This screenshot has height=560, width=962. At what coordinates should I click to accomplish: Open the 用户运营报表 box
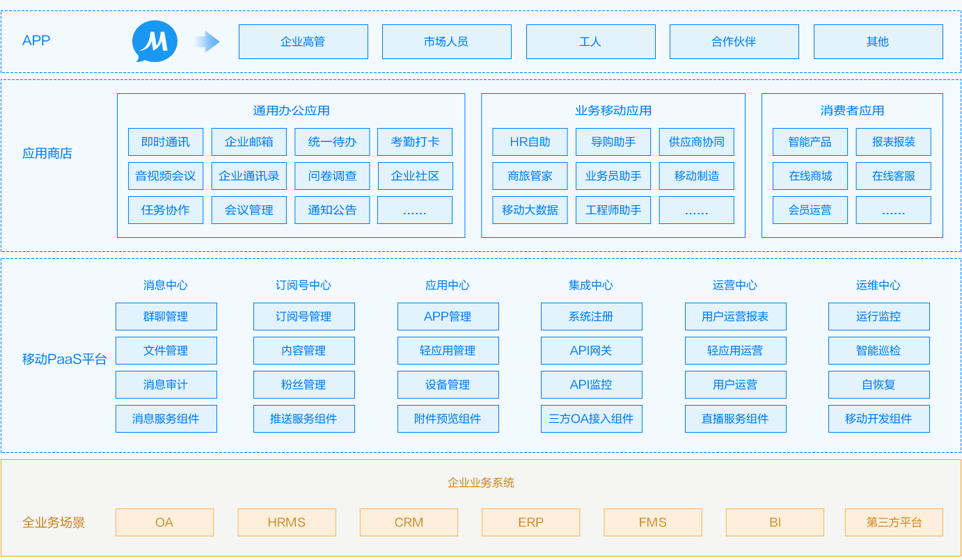point(736,317)
